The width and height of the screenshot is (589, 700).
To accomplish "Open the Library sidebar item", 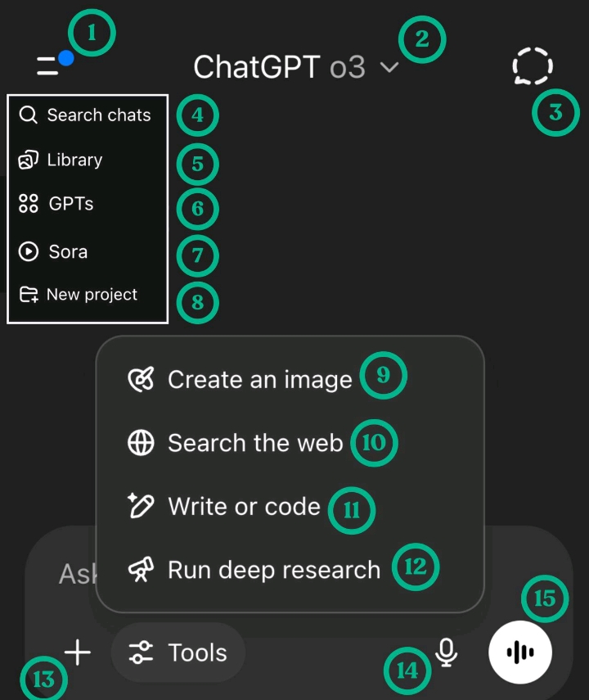I will pos(74,160).
